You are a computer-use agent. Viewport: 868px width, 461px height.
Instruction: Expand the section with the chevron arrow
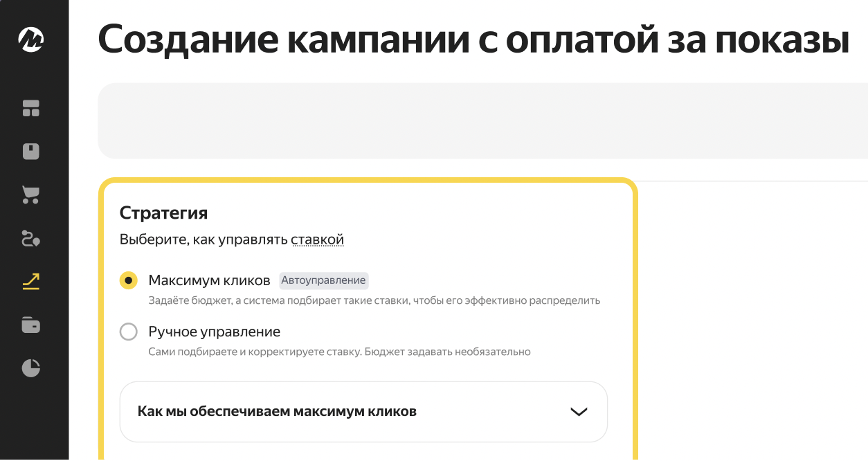579,412
